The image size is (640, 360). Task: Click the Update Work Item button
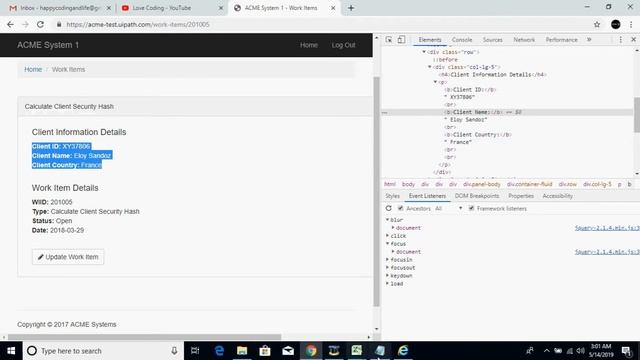tap(68, 257)
